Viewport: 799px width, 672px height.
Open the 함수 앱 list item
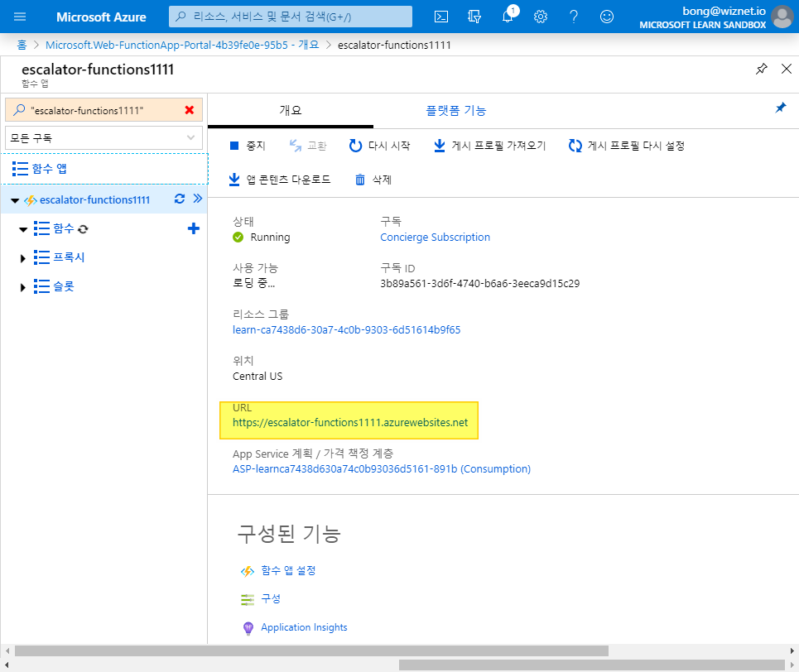click(x=104, y=169)
